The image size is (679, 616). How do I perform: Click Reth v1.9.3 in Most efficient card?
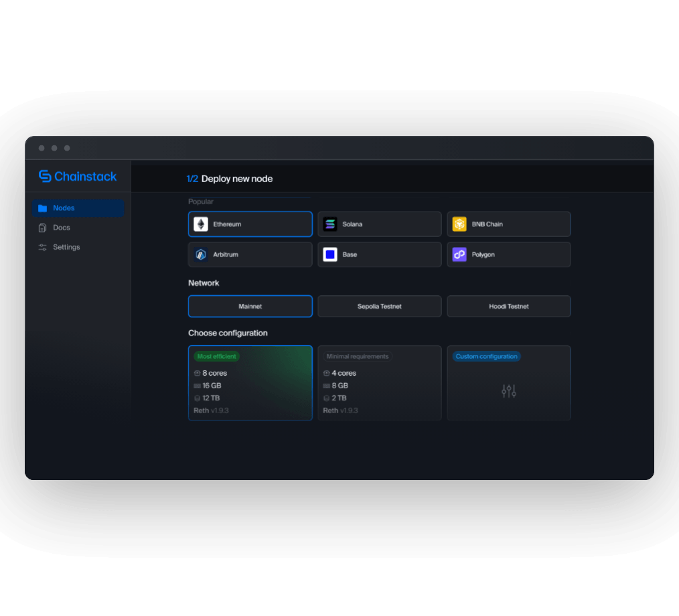click(212, 411)
